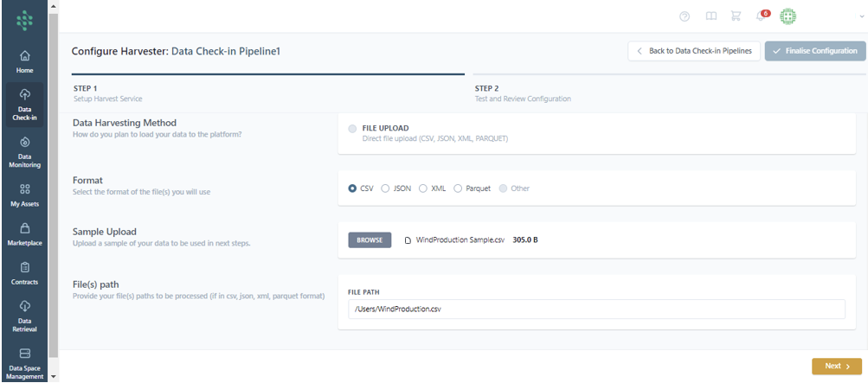The height and width of the screenshot is (383, 868).
Task: Open Data Monitoring from the sidebar
Action: [24, 152]
